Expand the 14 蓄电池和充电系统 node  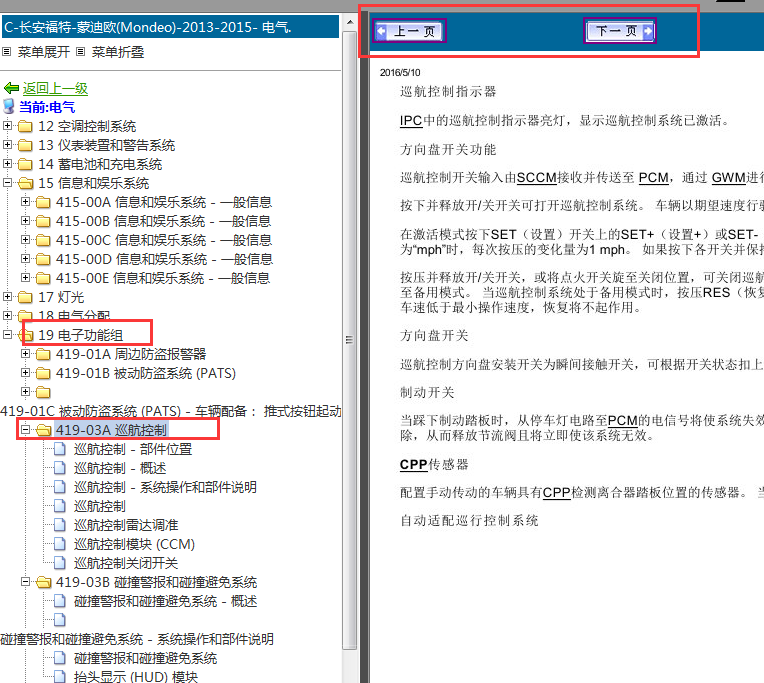point(7,164)
